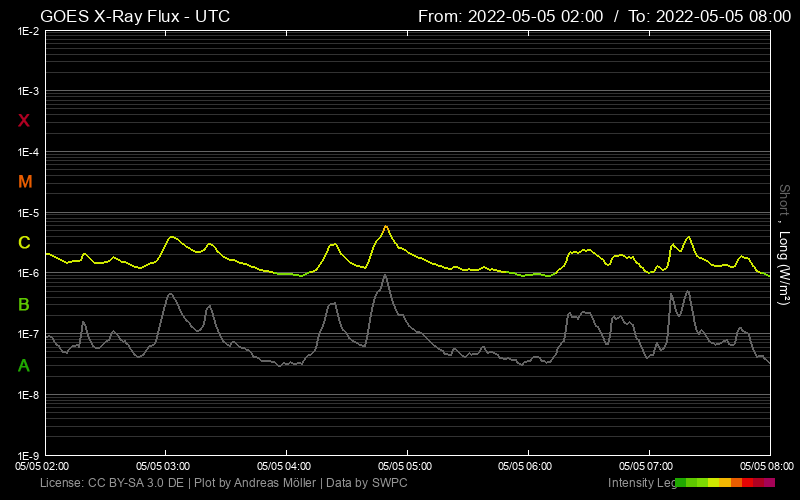Click the '05/05 07:00' time axis label
Viewport: 800px width, 500px height.
click(x=646, y=466)
